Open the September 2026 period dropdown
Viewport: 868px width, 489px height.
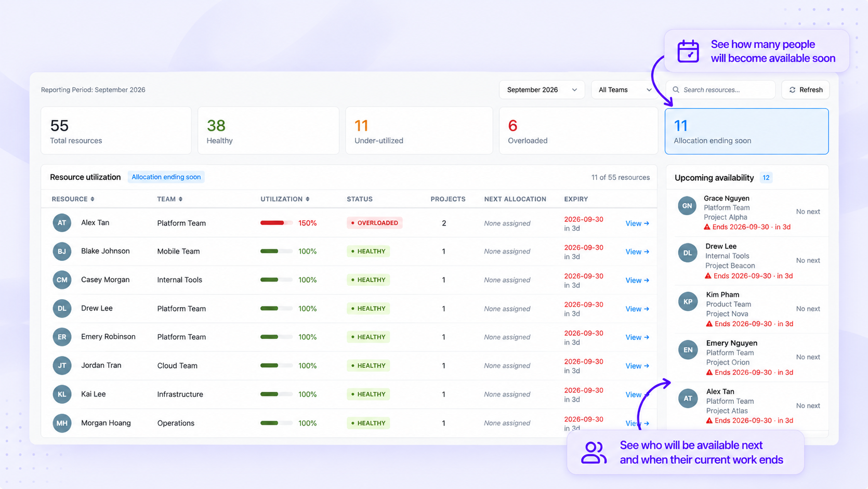point(542,90)
